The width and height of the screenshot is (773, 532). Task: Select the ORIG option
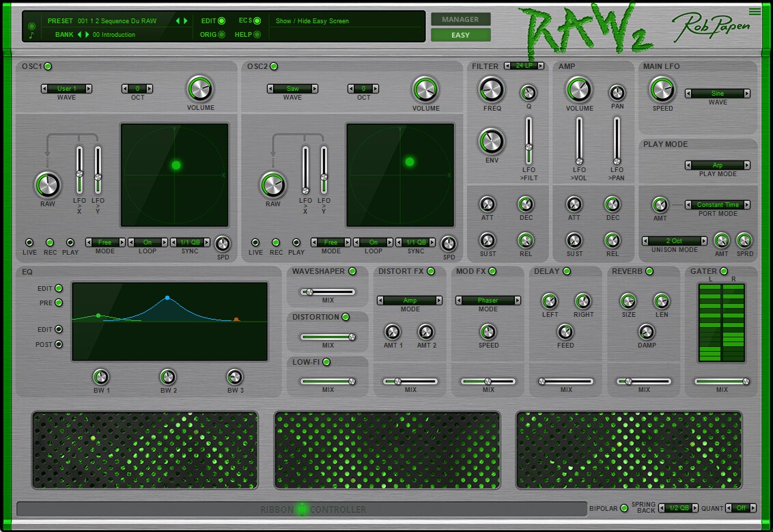pos(222,35)
